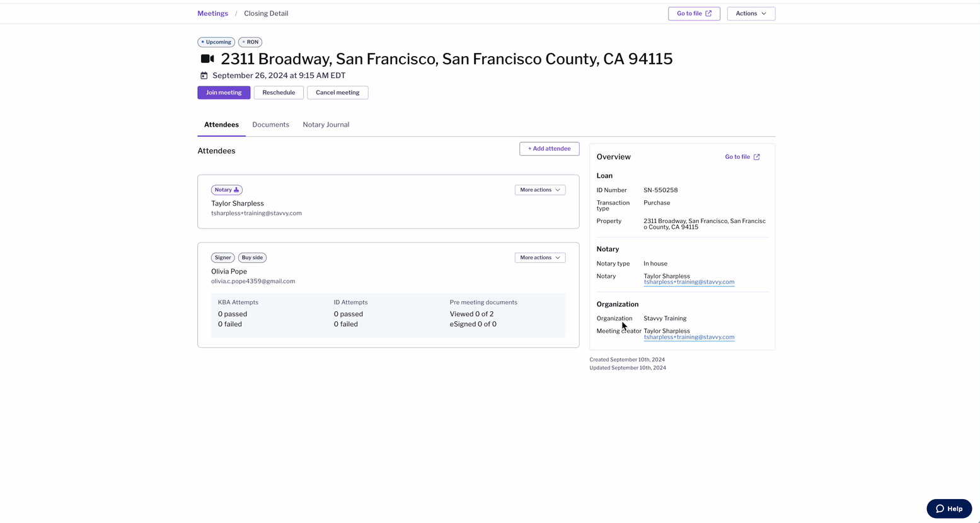
Task: Click tsharpless+training@stavvy.com in Notary card
Action: (257, 214)
